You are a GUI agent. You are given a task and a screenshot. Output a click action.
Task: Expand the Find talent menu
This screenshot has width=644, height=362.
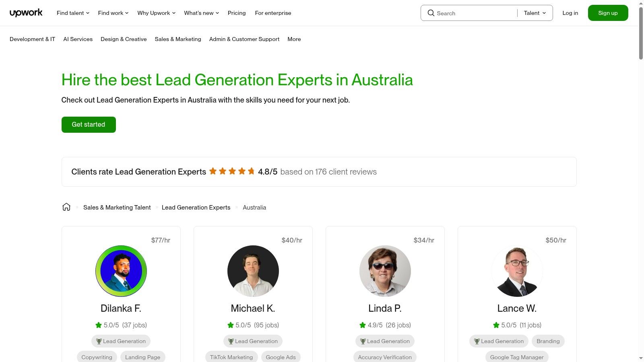point(73,13)
